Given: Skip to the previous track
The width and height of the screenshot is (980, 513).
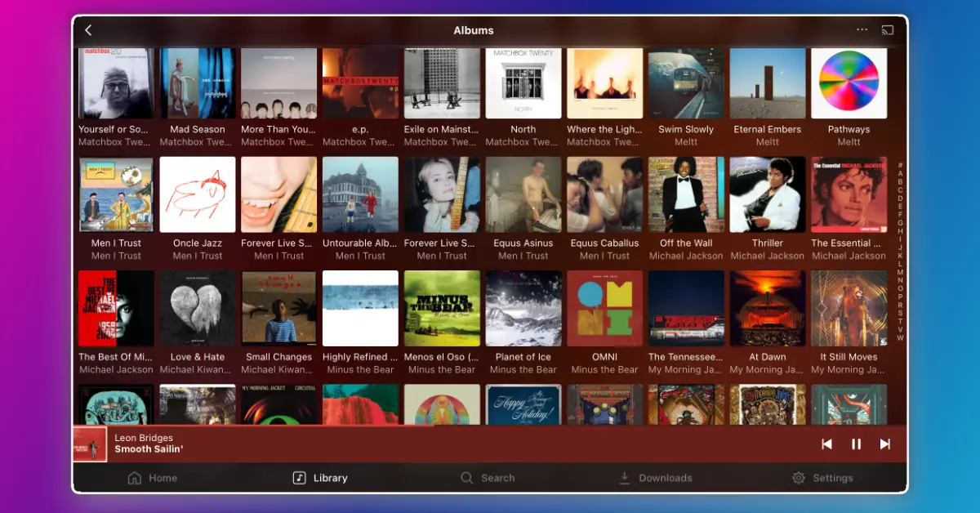Looking at the screenshot, I should tap(826, 444).
